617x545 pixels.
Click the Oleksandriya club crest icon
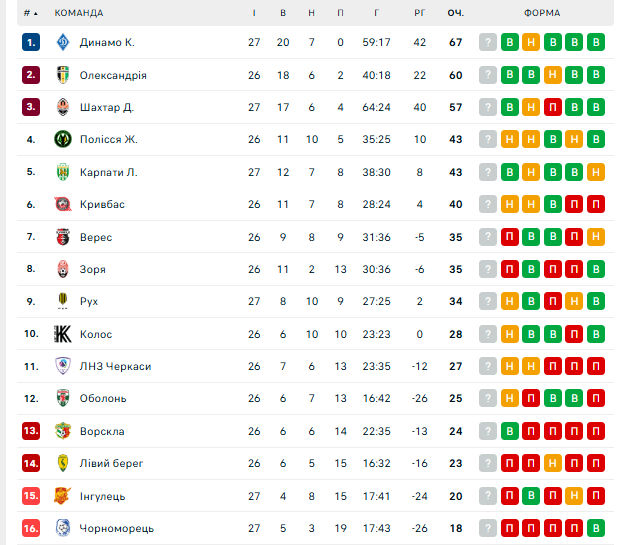point(63,75)
